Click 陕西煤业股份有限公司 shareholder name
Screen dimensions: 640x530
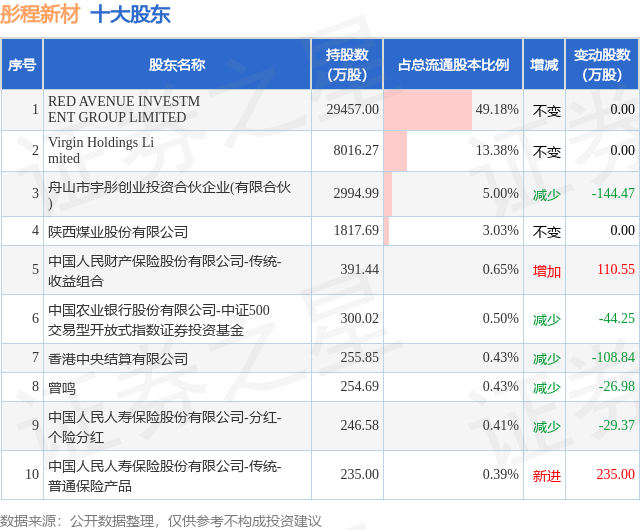(x=118, y=232)
